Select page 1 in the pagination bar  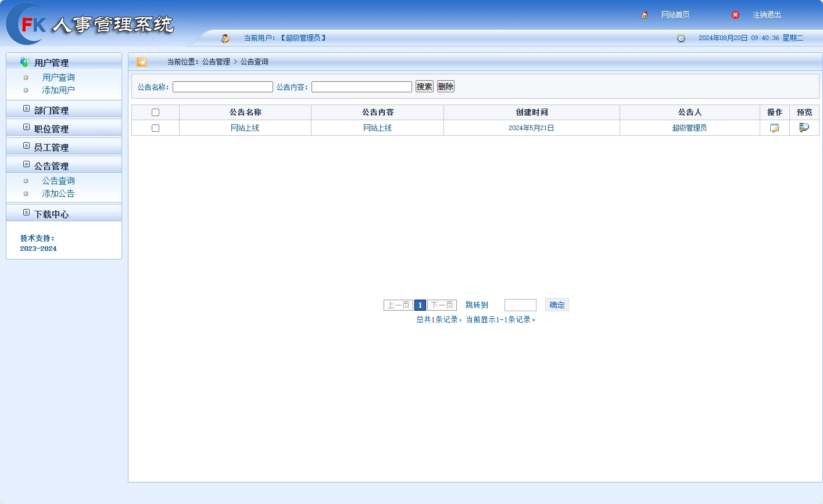tap(420, 304)
